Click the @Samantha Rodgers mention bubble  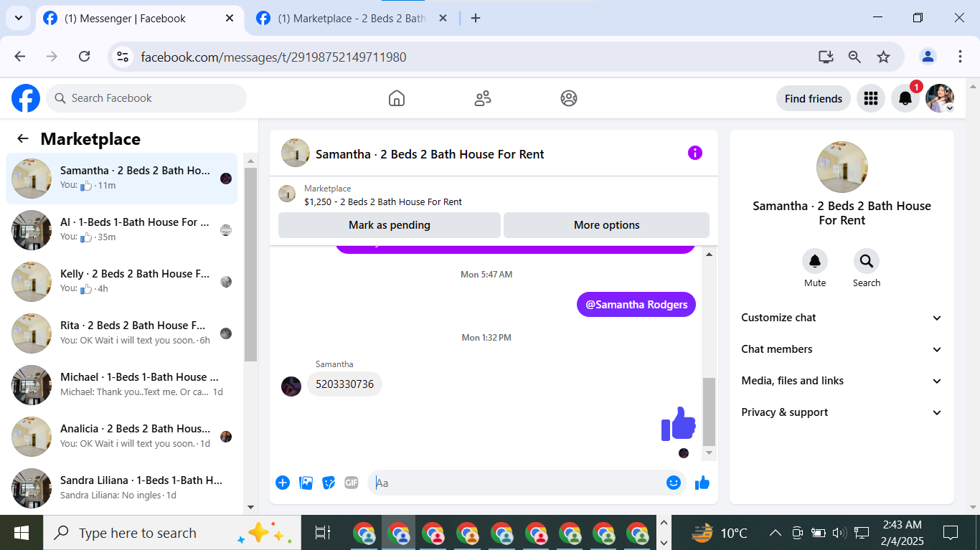pyautogui.click(x=636, y=305)
